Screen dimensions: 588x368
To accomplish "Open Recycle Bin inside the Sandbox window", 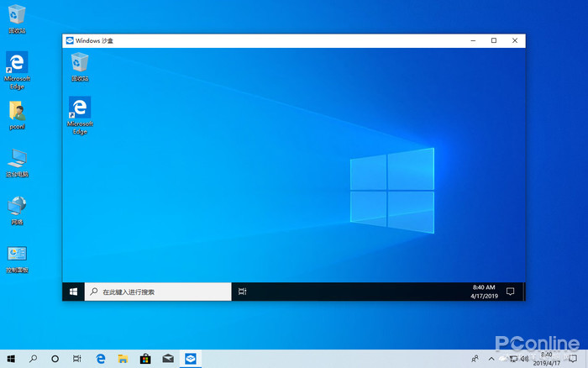I will (x=80, y=64).
